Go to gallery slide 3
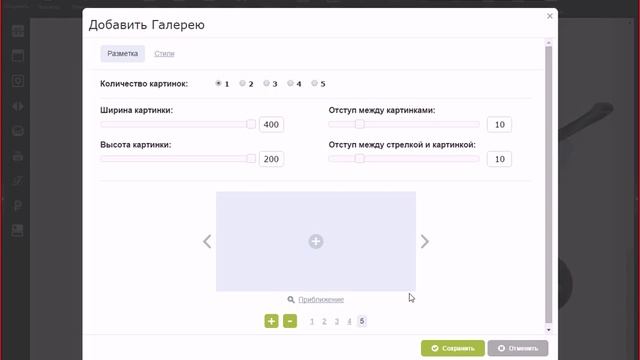Screen dimensions: 640x360 337,322
